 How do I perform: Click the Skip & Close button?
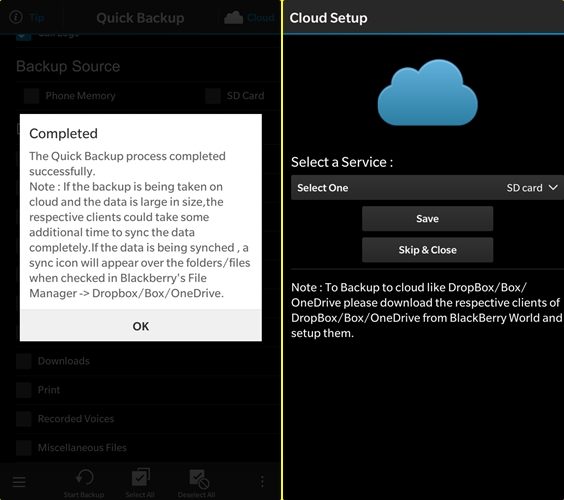tap(427, 250)
